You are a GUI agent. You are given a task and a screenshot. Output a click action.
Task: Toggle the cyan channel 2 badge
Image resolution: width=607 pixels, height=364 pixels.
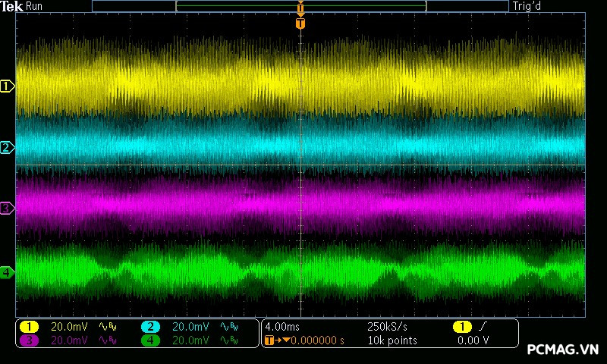pos(150,327)
